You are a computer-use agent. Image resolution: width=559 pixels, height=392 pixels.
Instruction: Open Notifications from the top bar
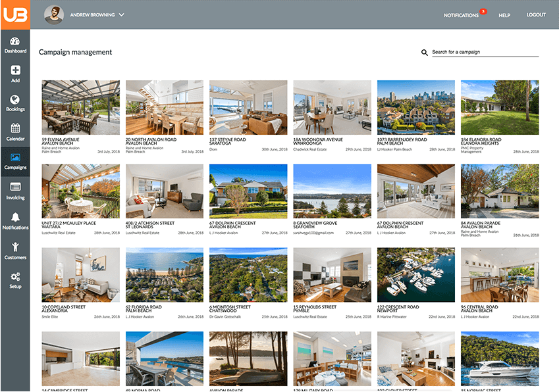coord(461,14)
